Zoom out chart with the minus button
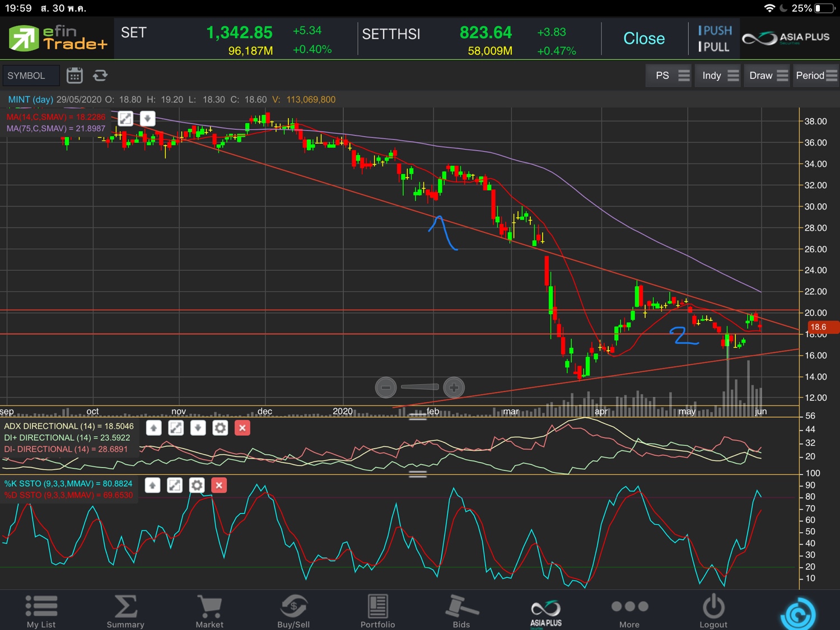840x630 pixels. 386,387
